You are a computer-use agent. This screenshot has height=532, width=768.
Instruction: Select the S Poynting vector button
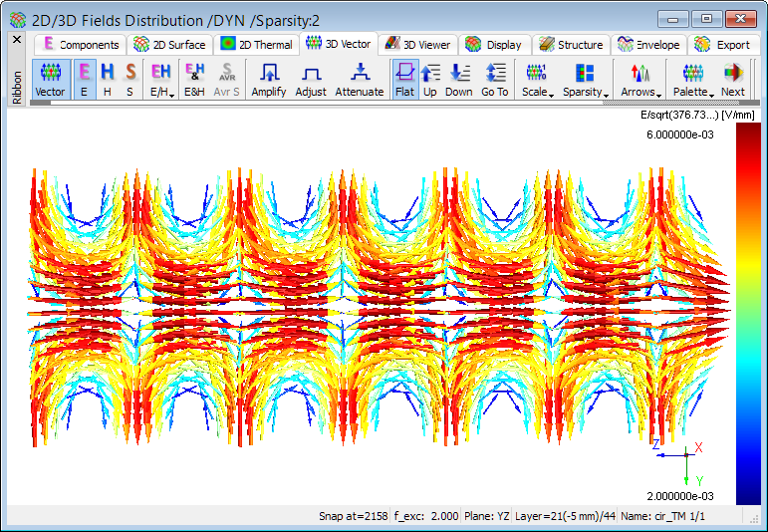click(129, 79)
